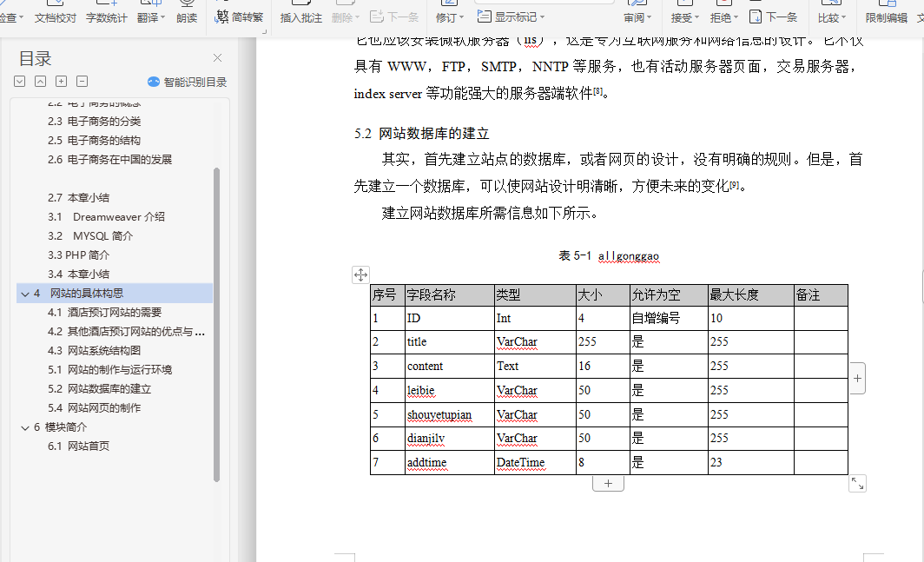Viewport: 924px width, 562px height.
Task: Go to outline item 3.3 PHP 简介
Action: point(78,255)
